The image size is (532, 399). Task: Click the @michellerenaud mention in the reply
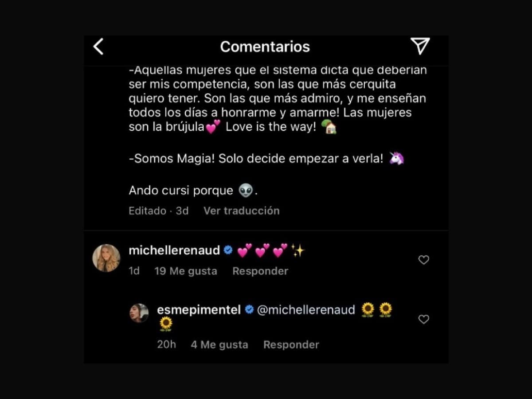306,310
